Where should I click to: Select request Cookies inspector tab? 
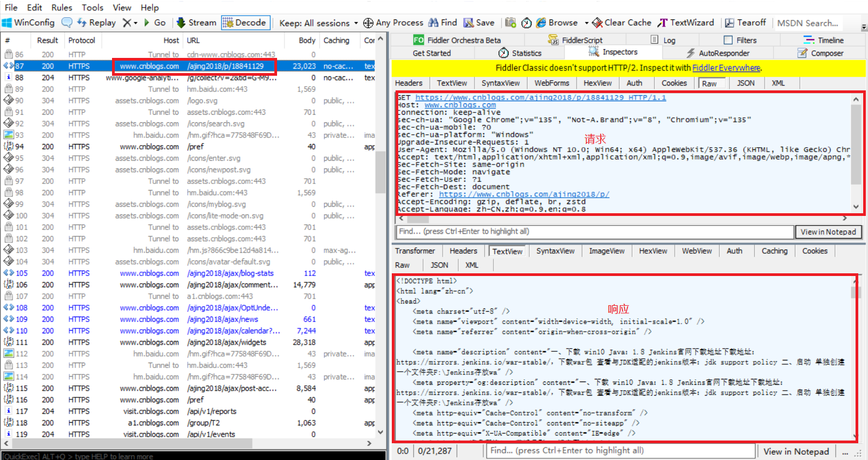point(674,83)
